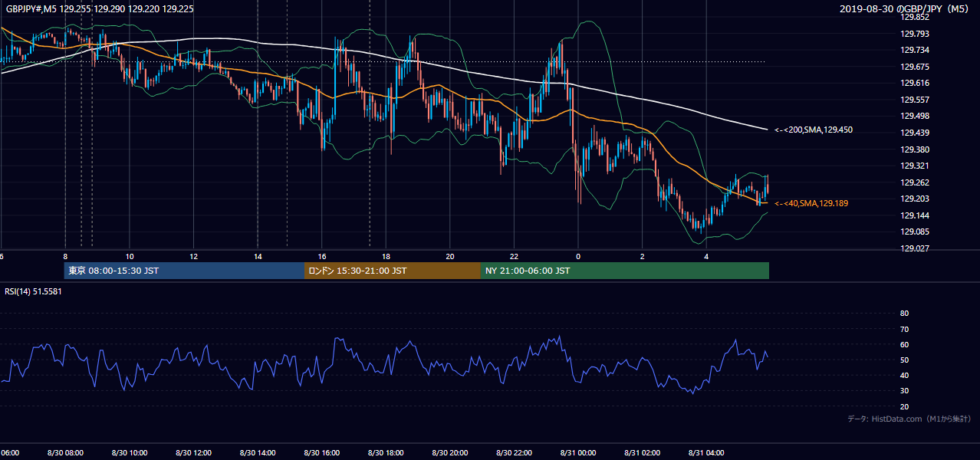The height and width of the screenshot is (460, 980).
Task: Click hour label 18 under price chart
Action: (386, 256)
